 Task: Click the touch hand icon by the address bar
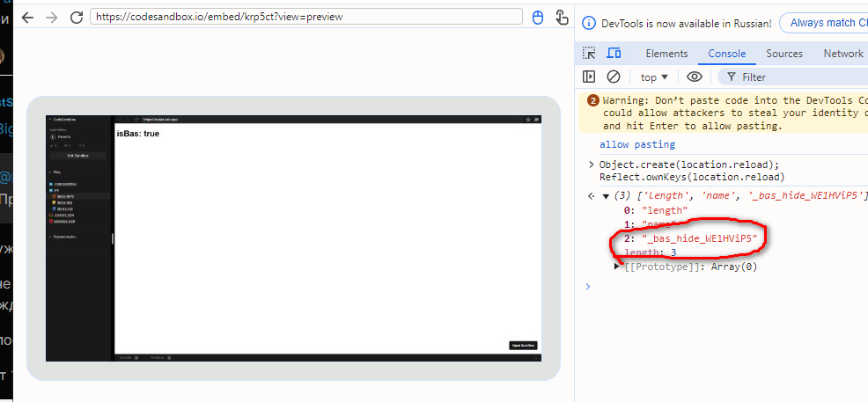[561, 18]
